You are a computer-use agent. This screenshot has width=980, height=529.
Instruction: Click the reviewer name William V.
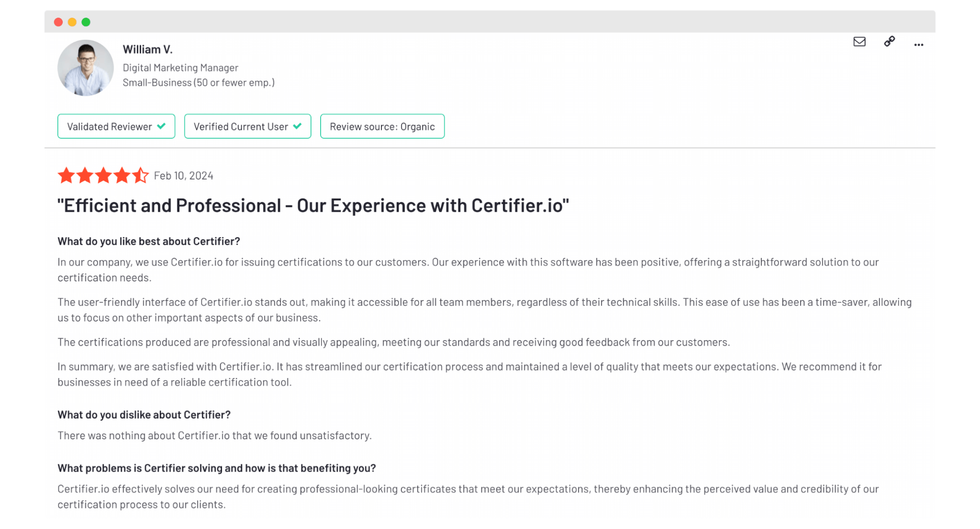point(148,50)
